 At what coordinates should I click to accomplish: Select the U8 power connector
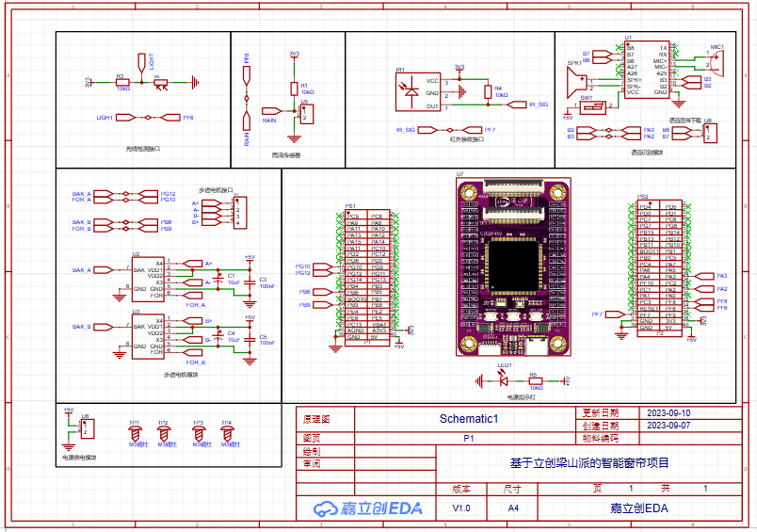(88, 428)
